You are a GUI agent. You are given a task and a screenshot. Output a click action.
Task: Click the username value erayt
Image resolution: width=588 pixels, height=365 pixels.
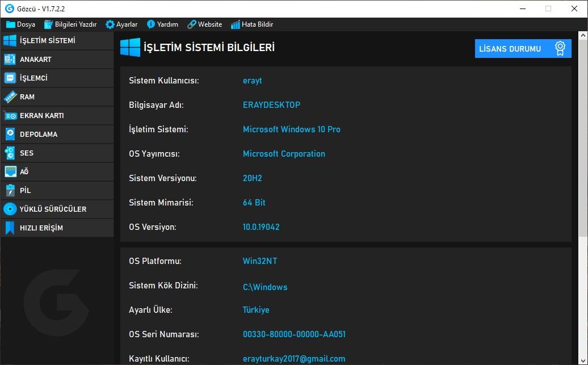[x=253, y=81]
